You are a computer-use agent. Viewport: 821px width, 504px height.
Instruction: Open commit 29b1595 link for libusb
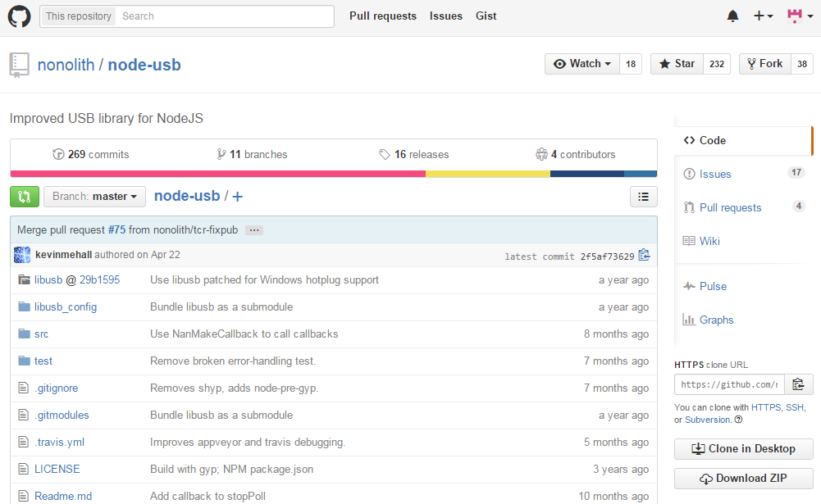pos(99,279)
